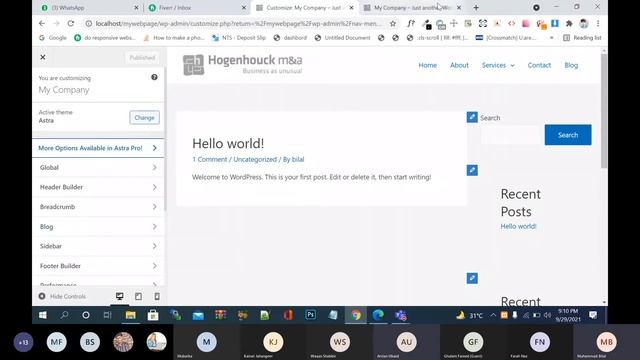The width and height of the screenshot is (640, 360).
Task: Click the Hello world! post title
Action: [228, 143]
